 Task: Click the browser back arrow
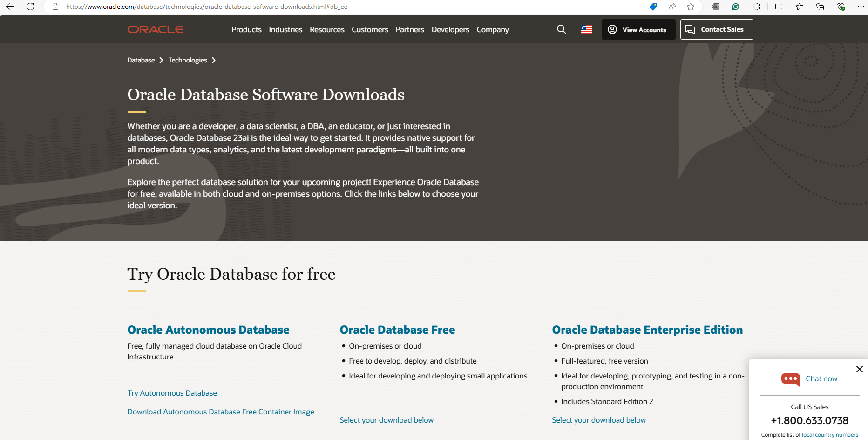pyautogui.click(x=9, y=7)
